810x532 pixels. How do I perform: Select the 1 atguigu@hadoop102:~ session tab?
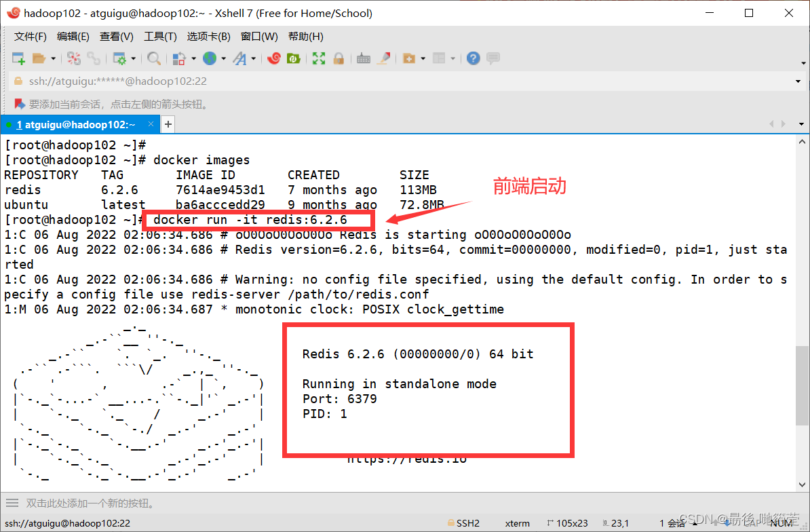[x=75, y=124]
